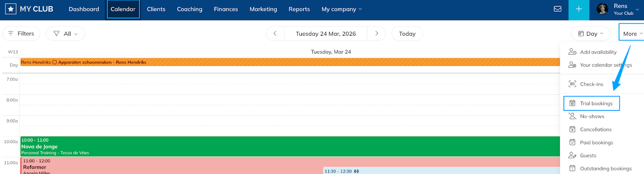Viewport: 644px width, 174px height.
Task: Click the plus add button
Action: 579,9
